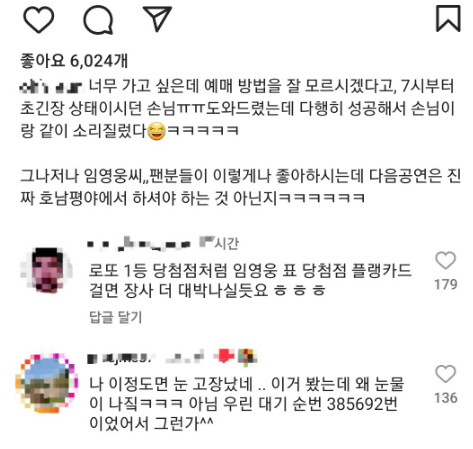The height and width of the screenshot is (449, 473).
Task: Tap the laughing-crying emoji in caption
Action: click(x=156, y=131)
